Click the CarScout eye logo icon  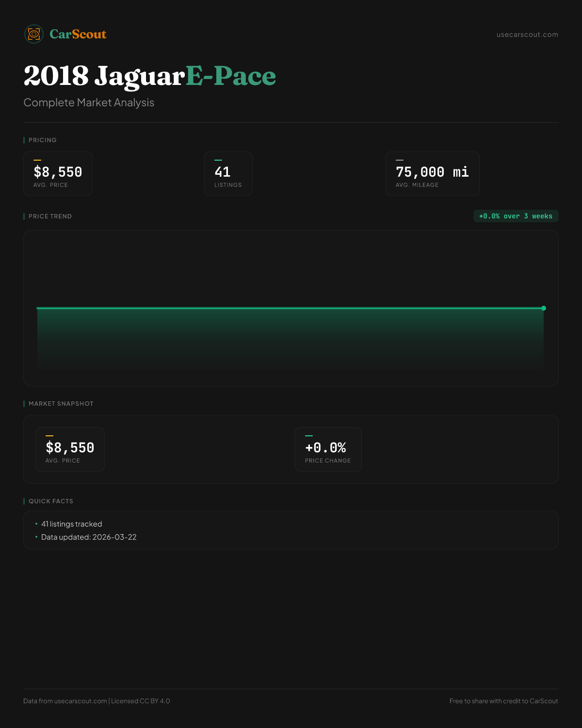tap(34, 34)
